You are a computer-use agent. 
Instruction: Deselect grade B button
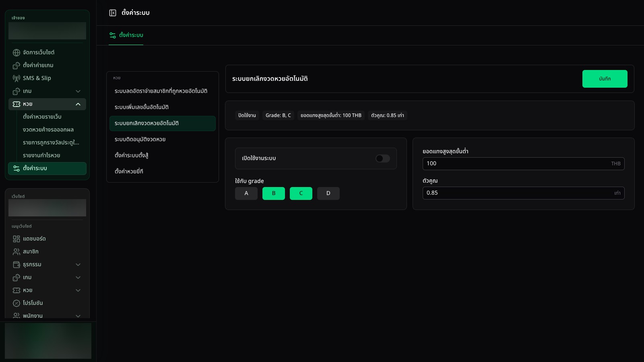click(274, 193)
